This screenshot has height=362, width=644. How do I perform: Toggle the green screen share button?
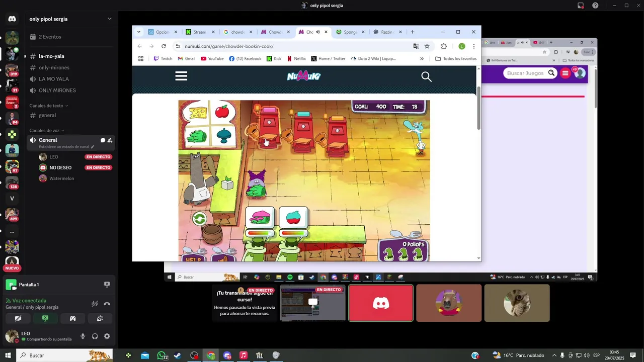(x=45, y=318)
